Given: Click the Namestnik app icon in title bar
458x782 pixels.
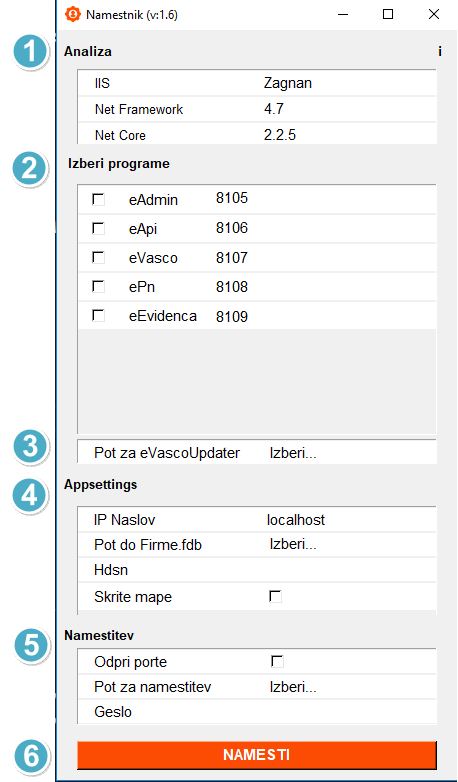Looking at the screenshot, I should 73,14.
